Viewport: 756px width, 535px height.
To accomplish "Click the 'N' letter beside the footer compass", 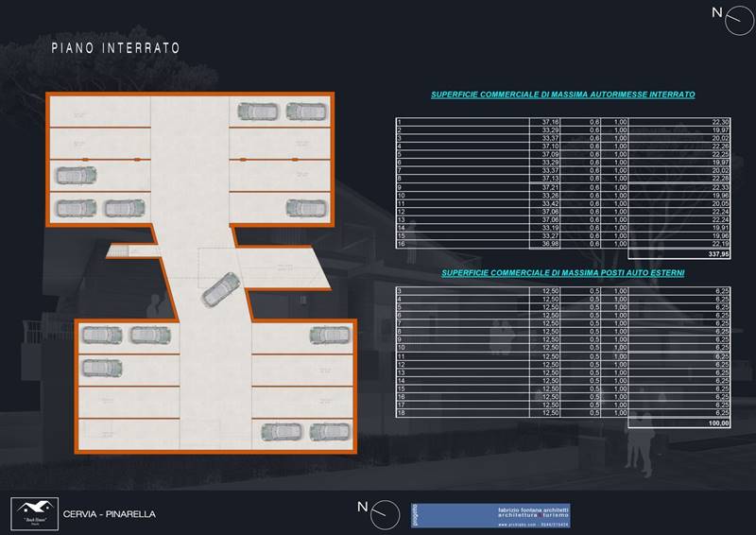I will [x=362, y=508].
